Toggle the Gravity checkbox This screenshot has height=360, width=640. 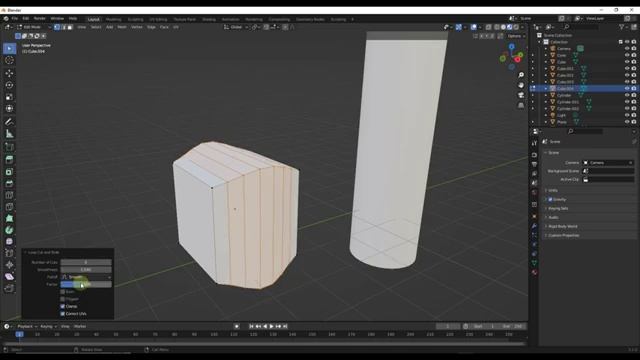[x=550, y=200]
